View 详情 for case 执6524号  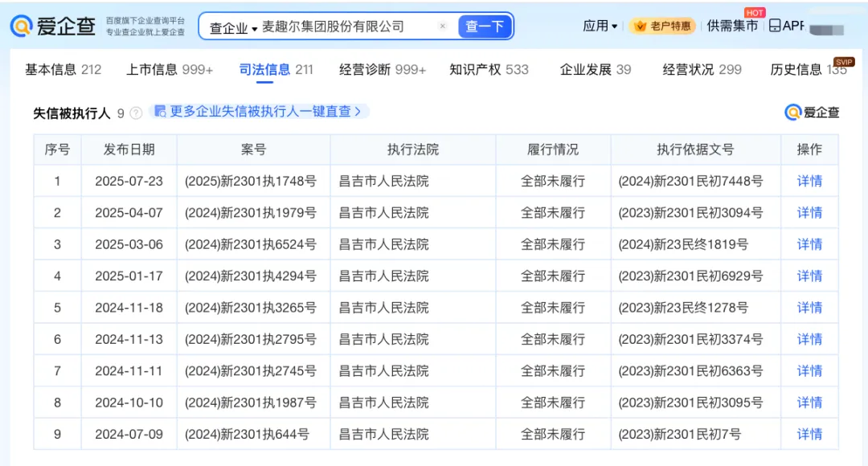[x=809, y=244]
